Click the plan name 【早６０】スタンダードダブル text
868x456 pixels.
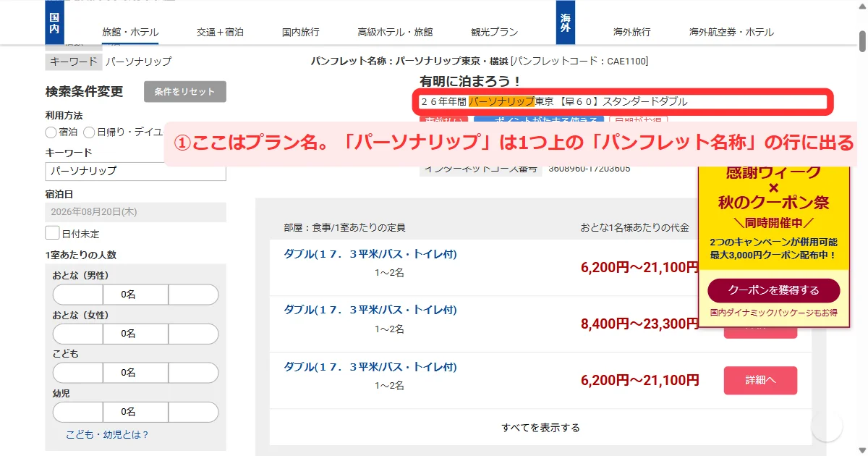622,101
